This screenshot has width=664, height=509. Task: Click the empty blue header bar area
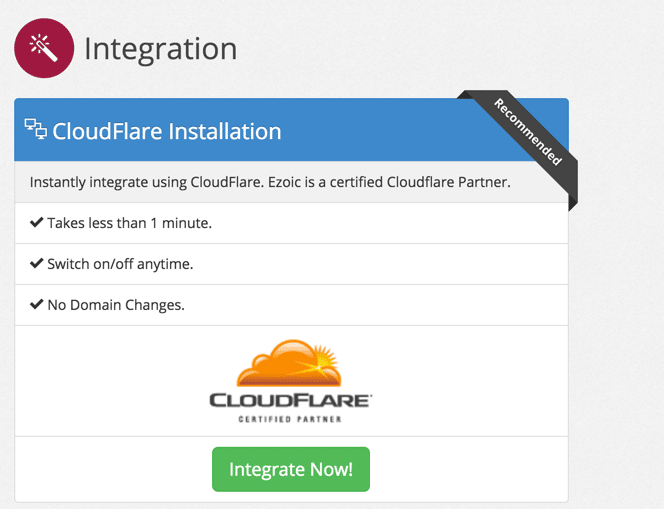click(380, 131)
